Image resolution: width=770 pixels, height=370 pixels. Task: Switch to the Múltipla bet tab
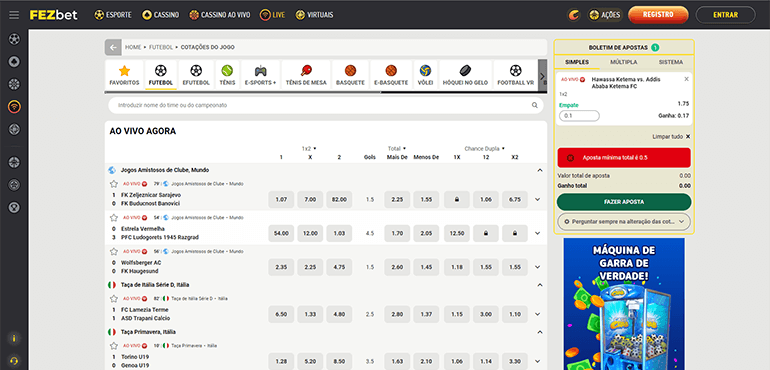point(624,62)
